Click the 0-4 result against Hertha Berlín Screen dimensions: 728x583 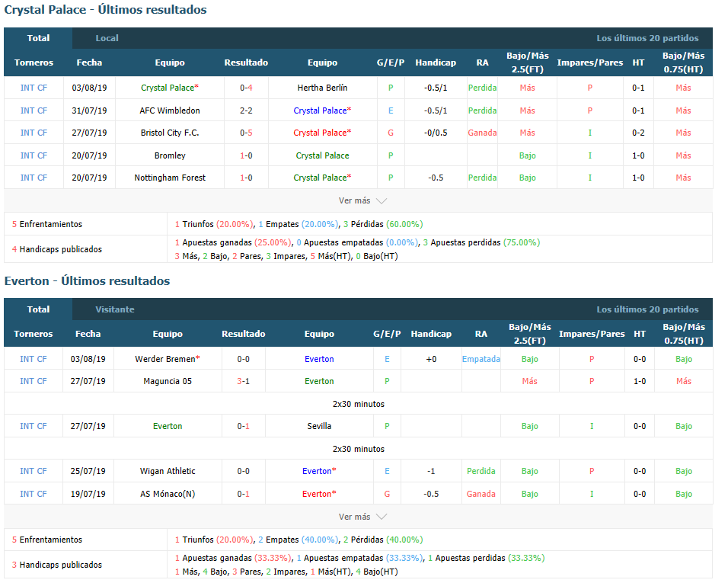(x=246, y=88)
